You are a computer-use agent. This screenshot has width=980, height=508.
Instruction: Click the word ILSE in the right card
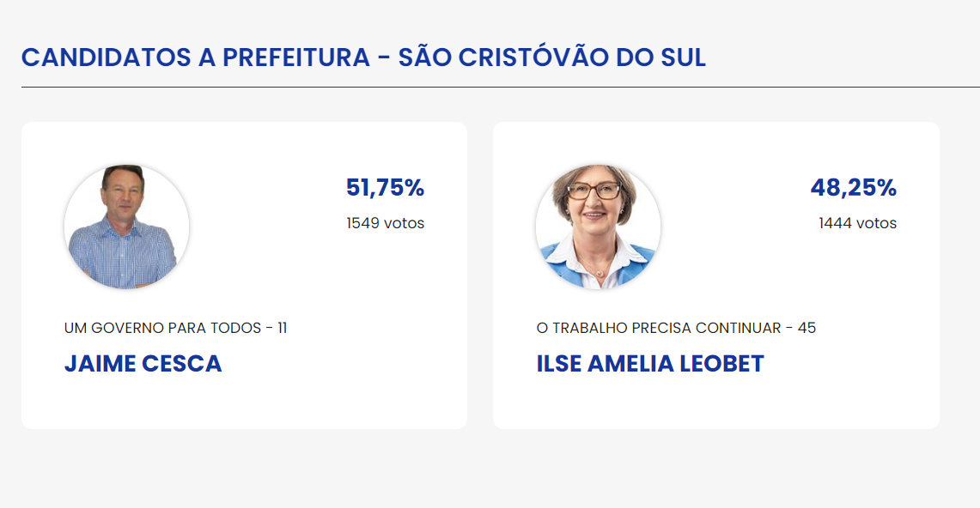tap(558, 364)
